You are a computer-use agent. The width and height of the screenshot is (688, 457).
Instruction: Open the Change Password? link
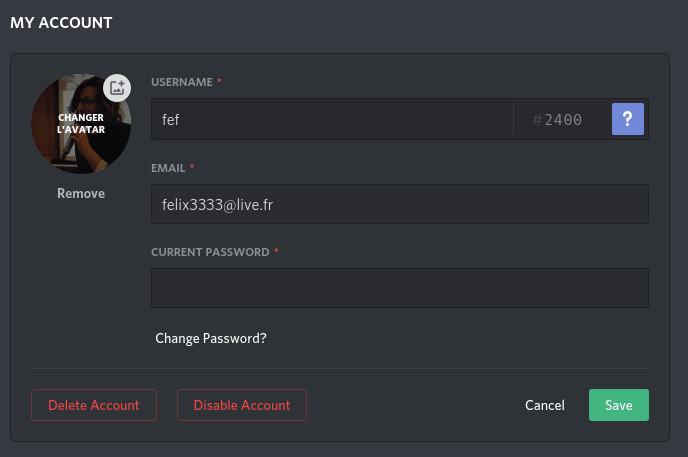tap(211, 338)
